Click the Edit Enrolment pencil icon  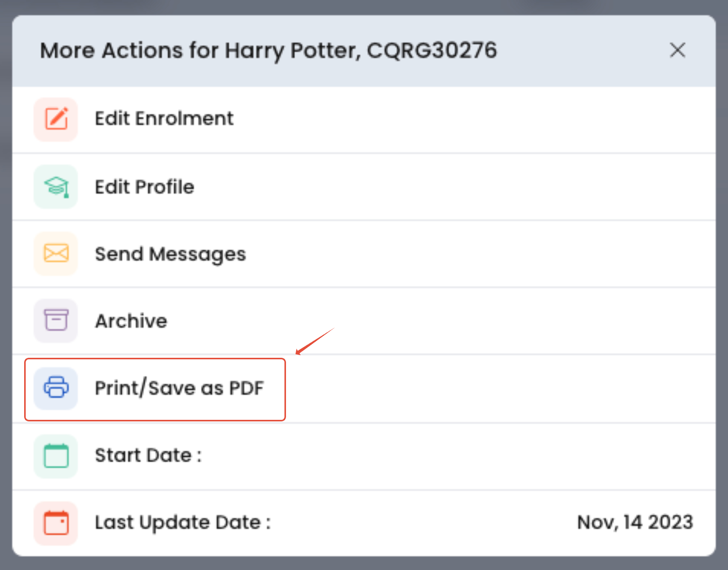56,119
